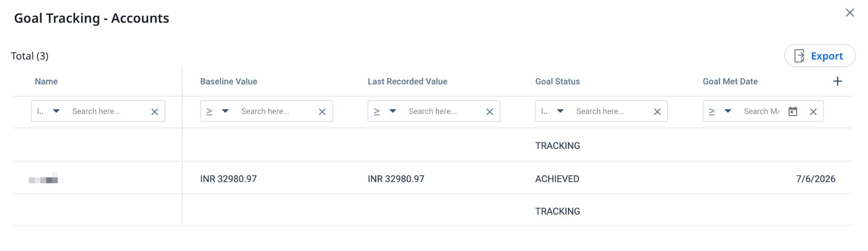The image size is (868, 251).
Task: Add a column with the plus icon
Action: [x=837, y=81]
